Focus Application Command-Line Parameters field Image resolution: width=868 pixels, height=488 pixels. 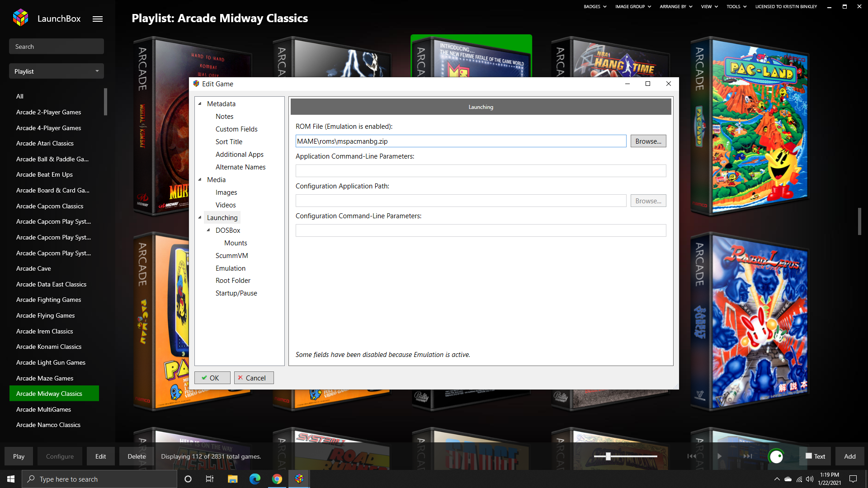[481, 171]
